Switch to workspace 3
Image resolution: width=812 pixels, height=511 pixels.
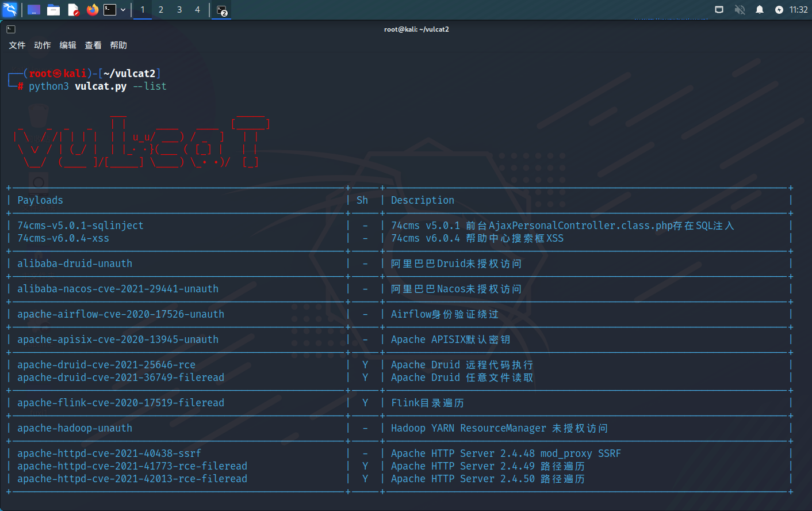[179, 10]
